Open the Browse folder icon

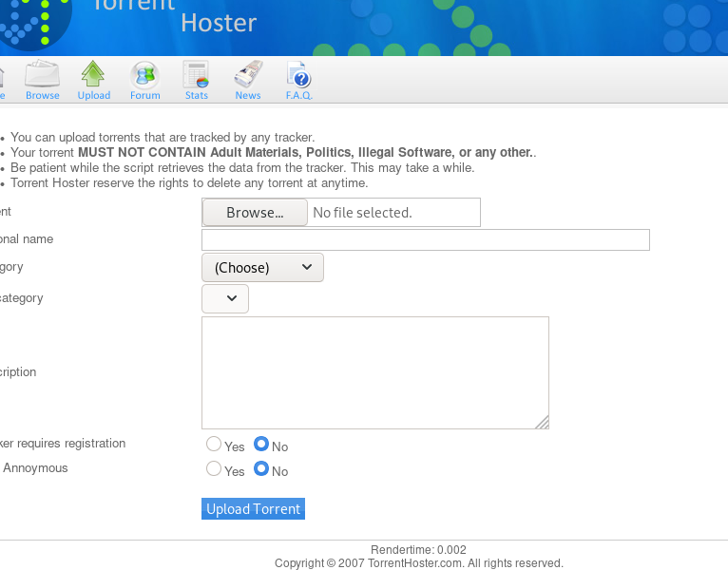click(42, 74)
